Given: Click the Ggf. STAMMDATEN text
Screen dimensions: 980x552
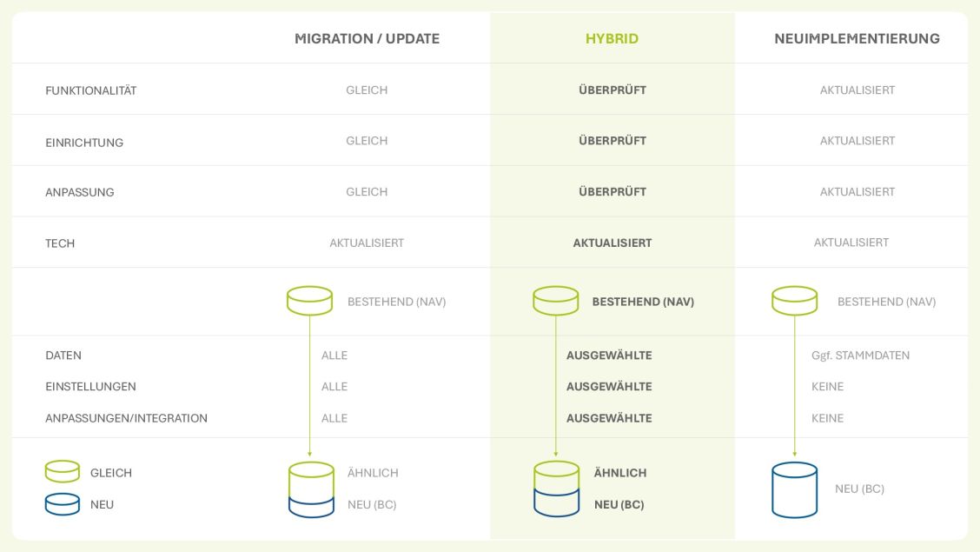Looking at the screenshot, I should tap(860, 356).
